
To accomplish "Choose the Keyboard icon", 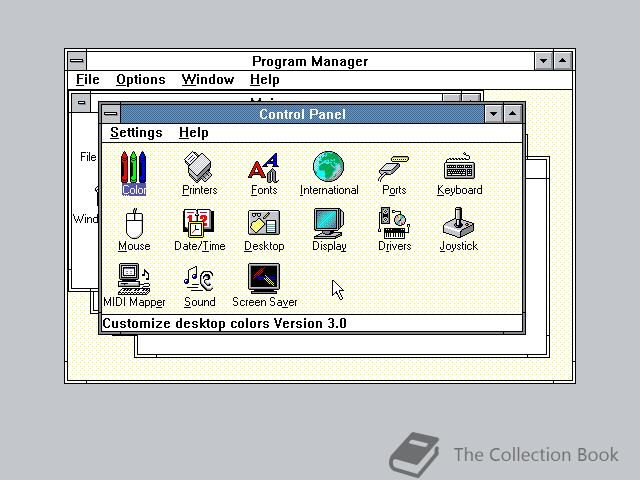I will [460, 172].
